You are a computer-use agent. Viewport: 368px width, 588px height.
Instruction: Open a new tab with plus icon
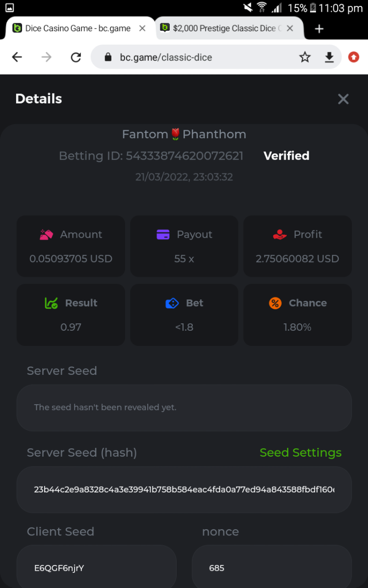(319, 28)
